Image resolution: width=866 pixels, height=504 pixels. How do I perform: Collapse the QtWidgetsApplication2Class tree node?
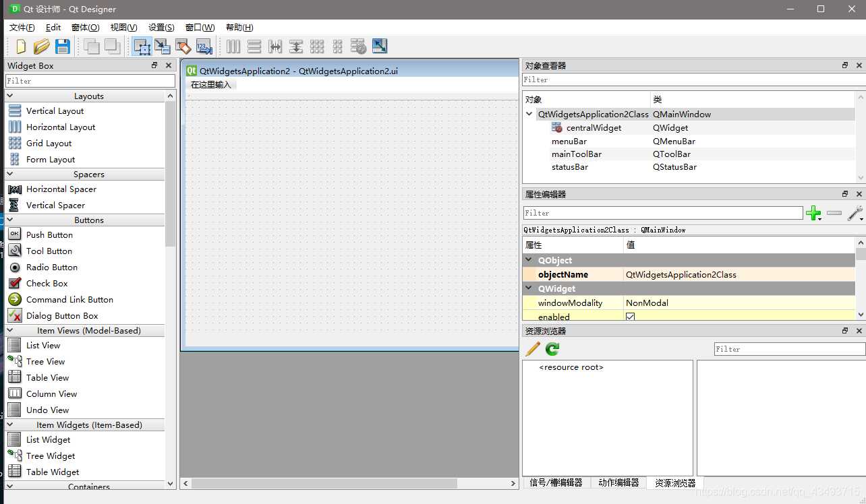click(529, 114)
